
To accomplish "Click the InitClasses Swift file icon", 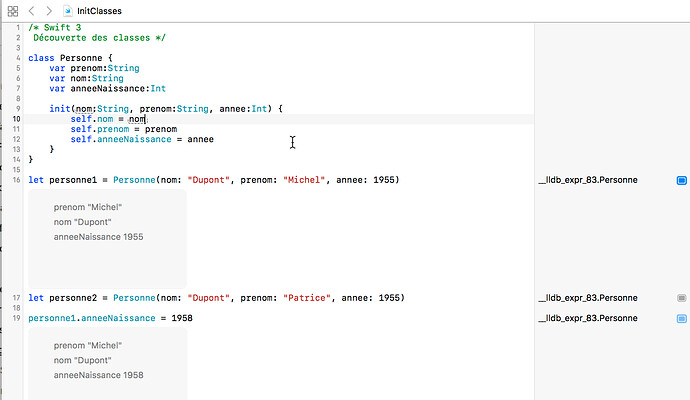I will click(68, 11).
